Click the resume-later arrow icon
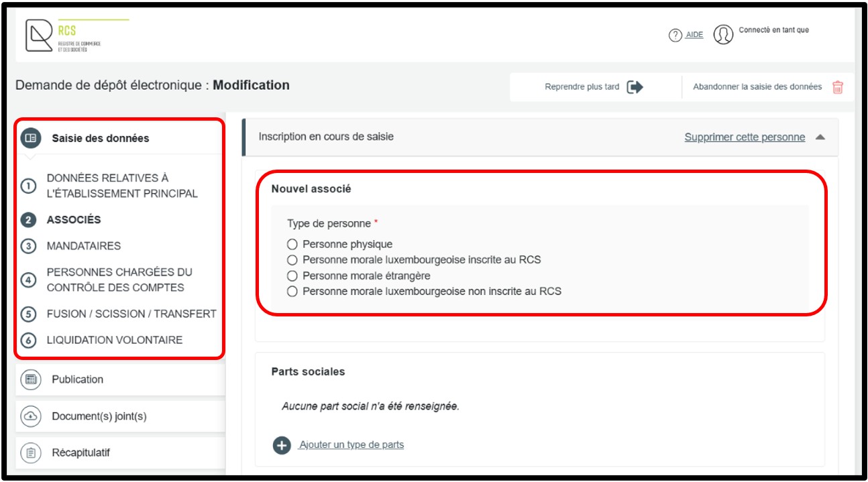Screen dimensions: 868x482 point(635,87)
